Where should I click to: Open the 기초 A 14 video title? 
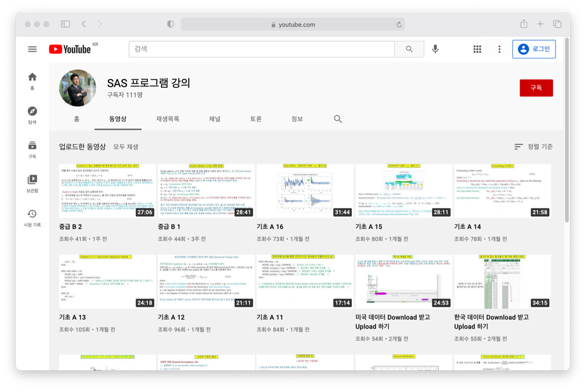467,226
